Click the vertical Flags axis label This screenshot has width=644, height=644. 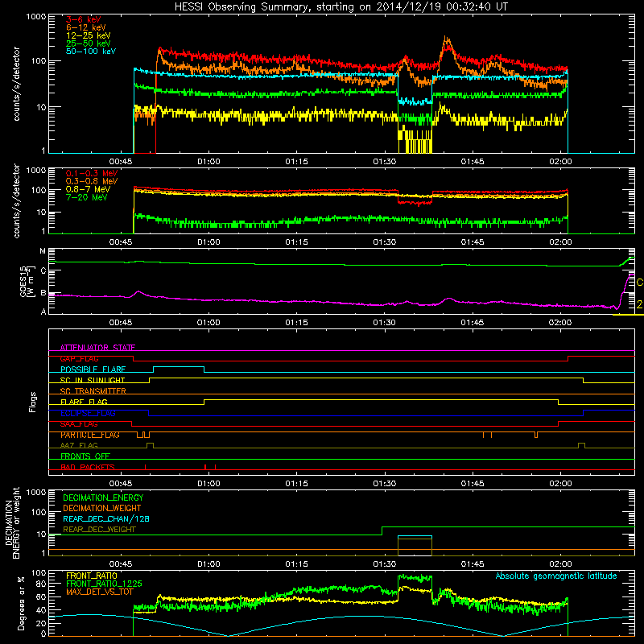coord(32,402)
